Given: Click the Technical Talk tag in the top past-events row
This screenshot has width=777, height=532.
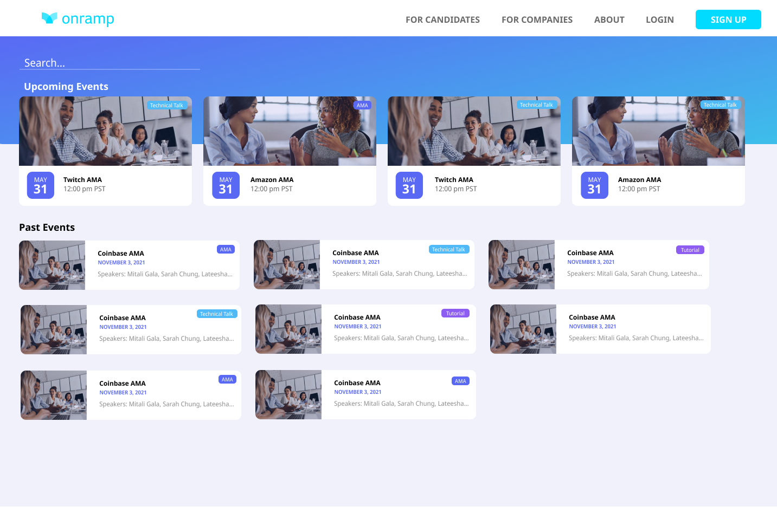Looking at the screenshot, I should pyautogui.click(x=448, y=249).
